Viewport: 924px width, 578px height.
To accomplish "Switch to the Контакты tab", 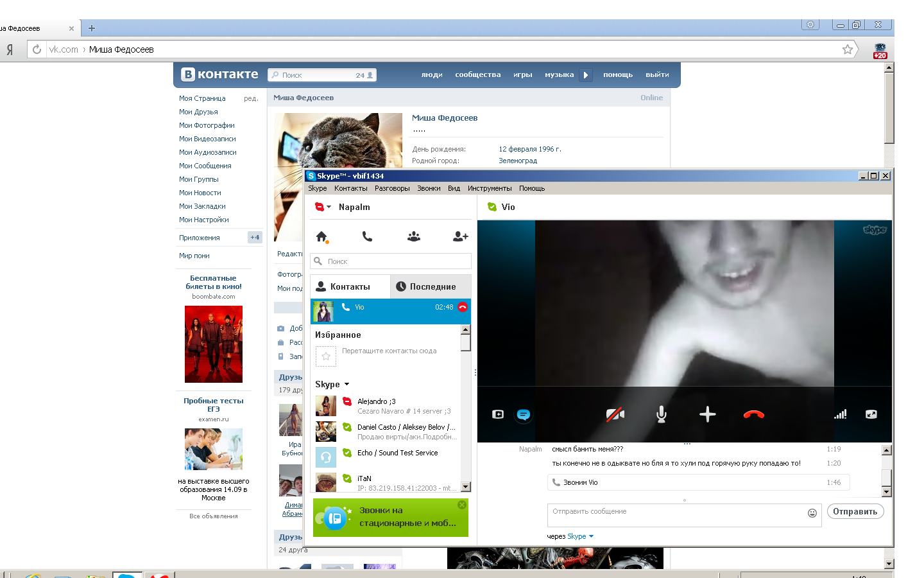I will (x=350, y=286).
